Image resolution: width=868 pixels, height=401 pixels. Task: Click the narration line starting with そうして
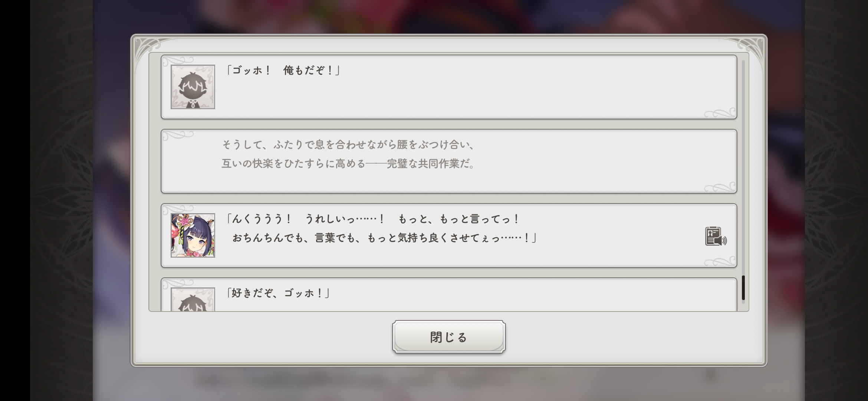point(349,144)
